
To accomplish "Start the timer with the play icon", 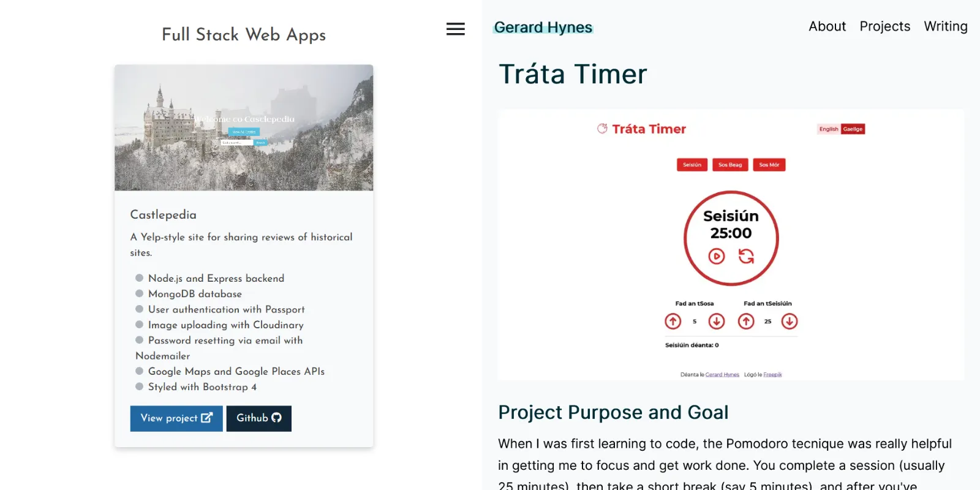I will 717,256.
